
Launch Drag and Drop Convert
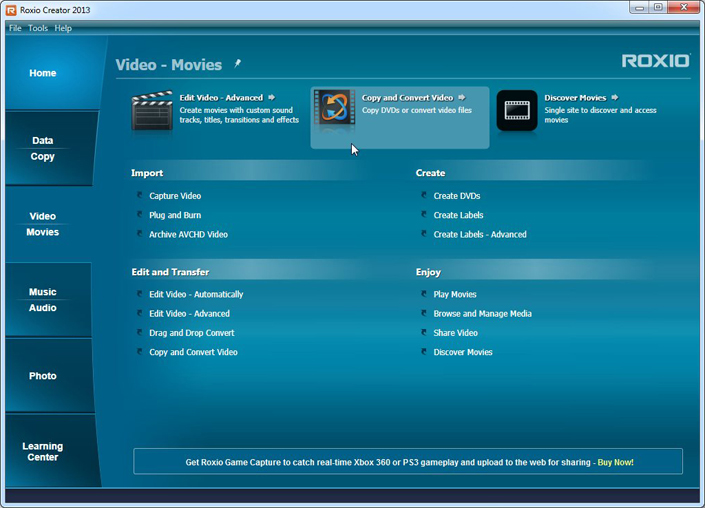(x=192, y=333)
